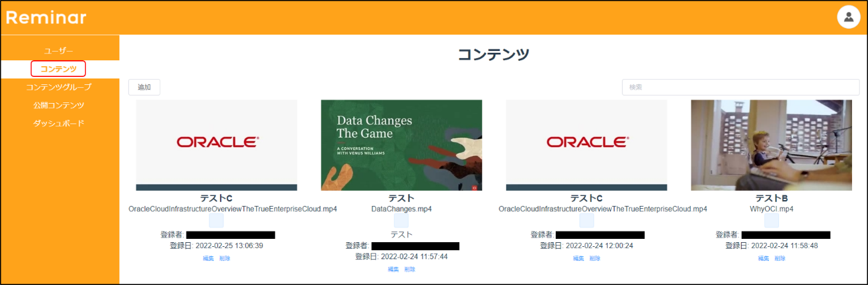The image size is (868, 285).
Task: Click the small icon below DataChanges.mp4
Action: [x=401, y=221]
